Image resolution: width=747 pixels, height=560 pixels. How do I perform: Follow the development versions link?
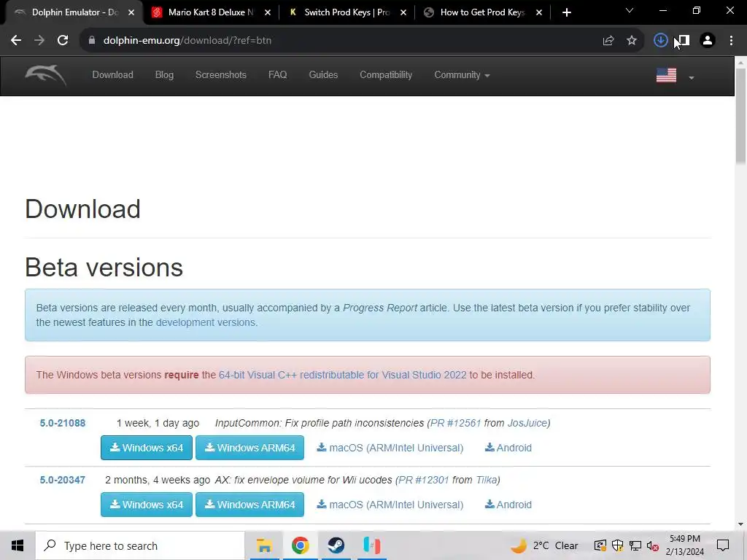pyautogui.click(x=206, y=322)
